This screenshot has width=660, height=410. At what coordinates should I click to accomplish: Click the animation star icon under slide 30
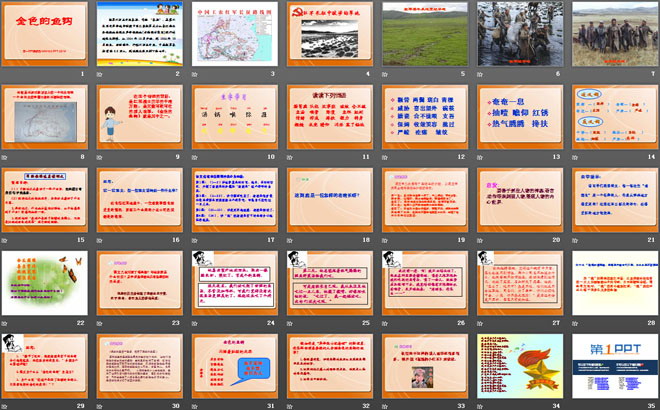coord(100,406)
